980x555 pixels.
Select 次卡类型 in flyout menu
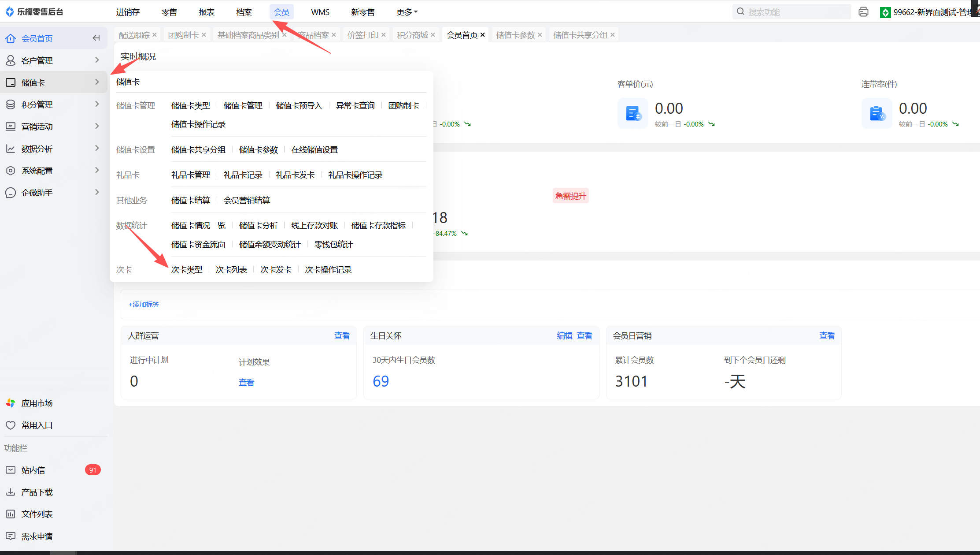tap(187, 269)
